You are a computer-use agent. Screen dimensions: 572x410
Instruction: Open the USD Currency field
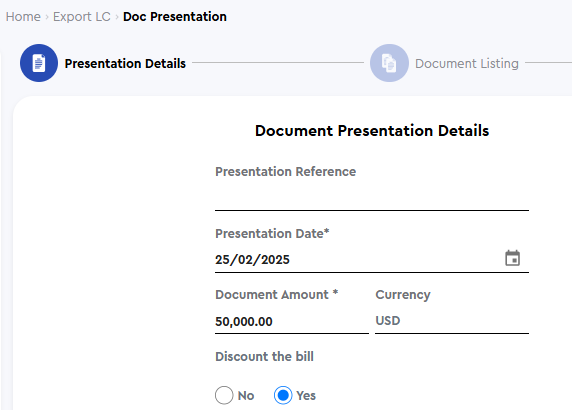coord(452,321)
